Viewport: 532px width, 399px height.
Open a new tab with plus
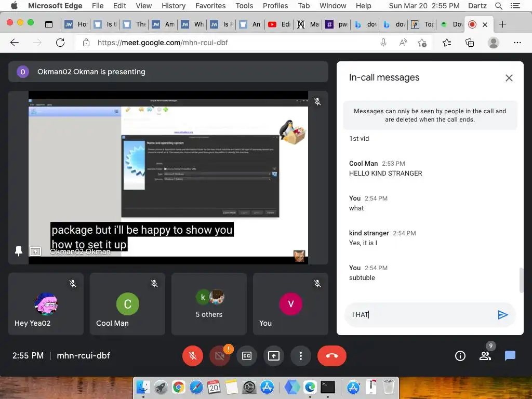[502, 24]
